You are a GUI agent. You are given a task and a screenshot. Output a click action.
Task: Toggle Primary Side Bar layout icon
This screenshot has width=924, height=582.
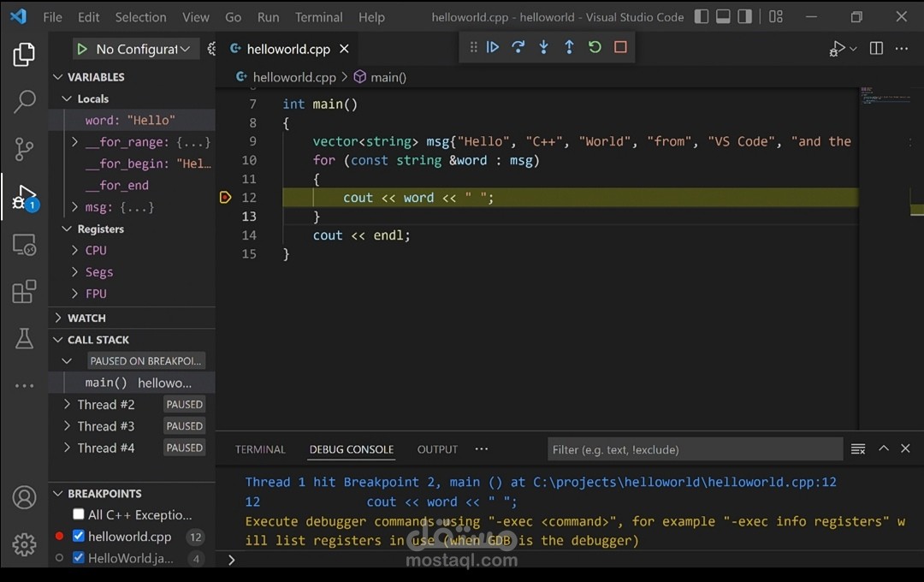tap(701, 16)
